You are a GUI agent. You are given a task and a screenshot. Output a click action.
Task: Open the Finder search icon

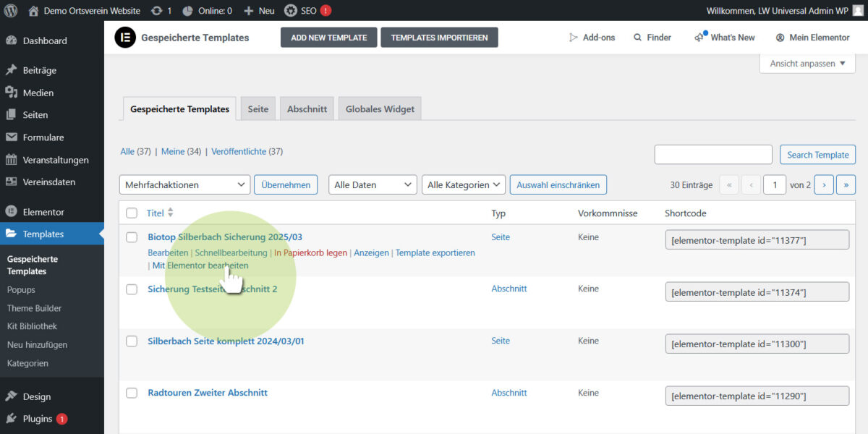point(637,38)
